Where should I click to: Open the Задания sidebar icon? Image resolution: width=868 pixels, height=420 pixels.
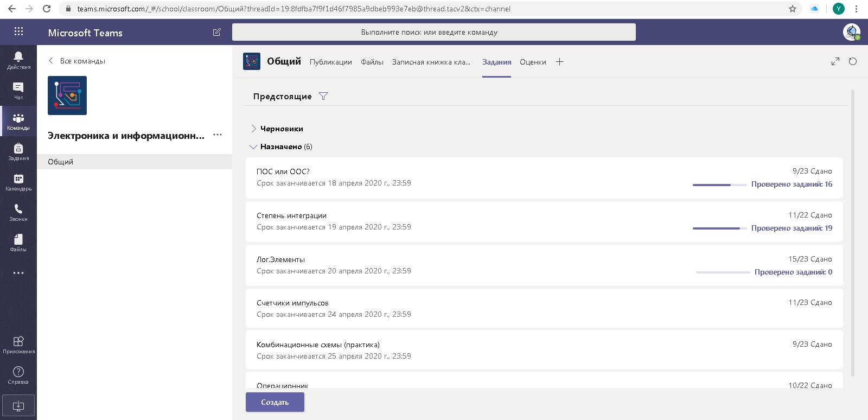18,151
